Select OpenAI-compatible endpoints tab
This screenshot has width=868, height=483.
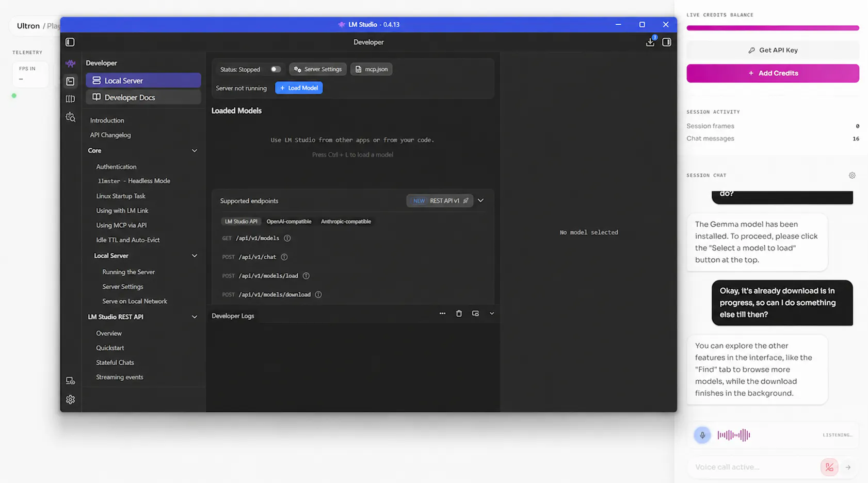pyautogui.click(x=289, y=222)
